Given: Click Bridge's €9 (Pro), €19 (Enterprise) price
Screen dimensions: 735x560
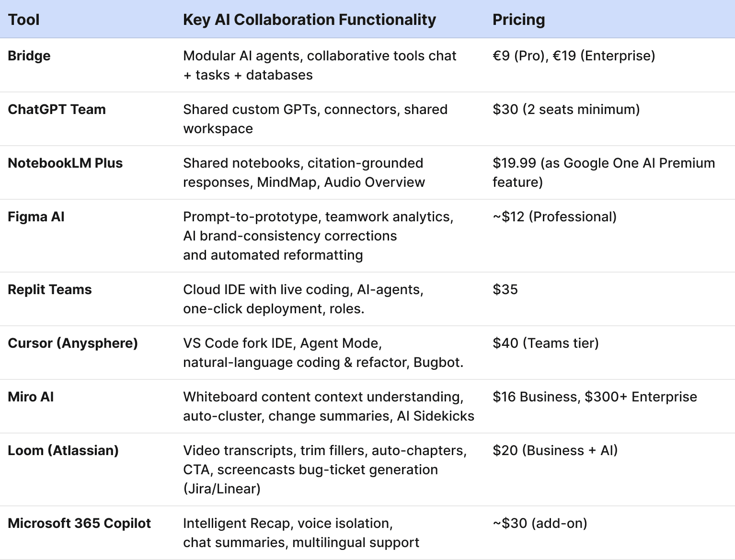Looking at the screenshot, I should (x=574, y=56).
